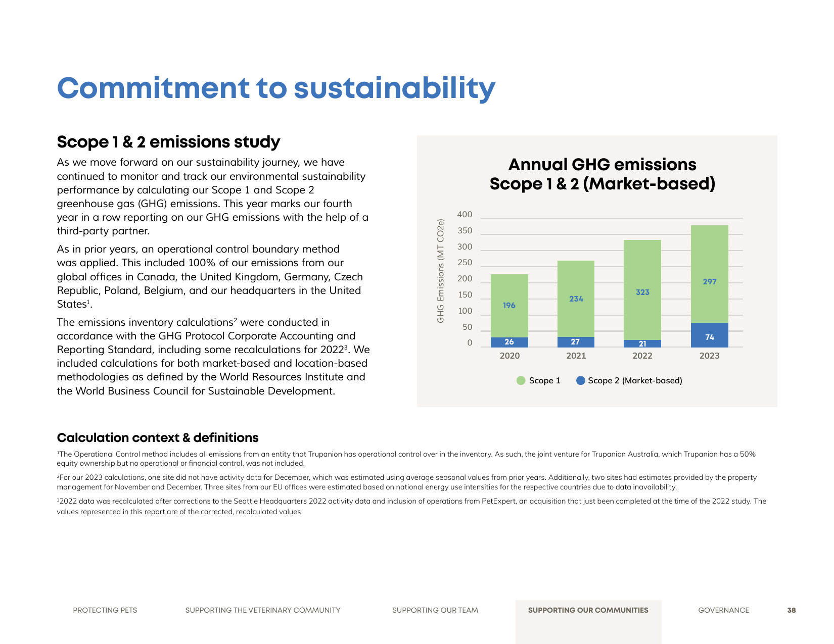Click the 2021 Scope 1 value 234
Screen dimensions: 834x644
(x=576, y=299)
